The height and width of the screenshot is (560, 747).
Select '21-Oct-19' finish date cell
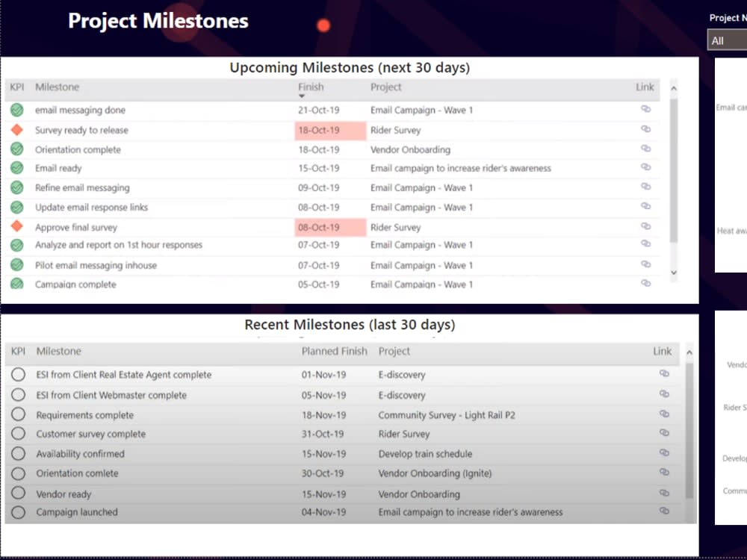pos(319,110)
